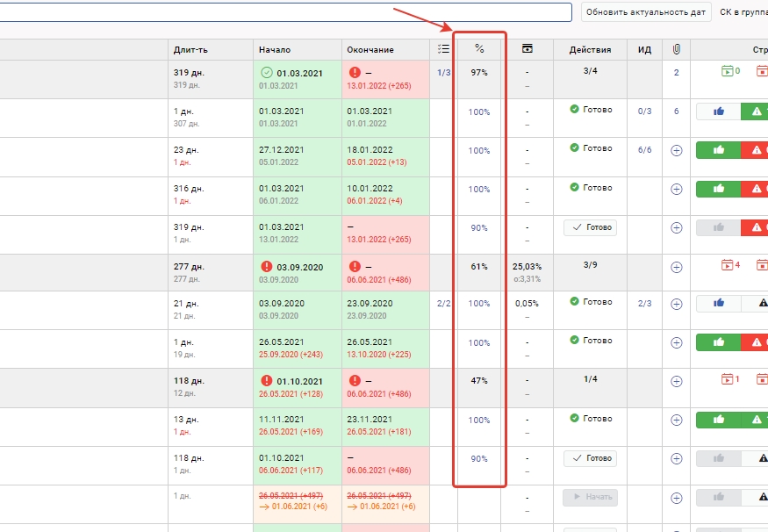
Task: Mark the 319 дн. 90% task as Готово
Action: 590,227
